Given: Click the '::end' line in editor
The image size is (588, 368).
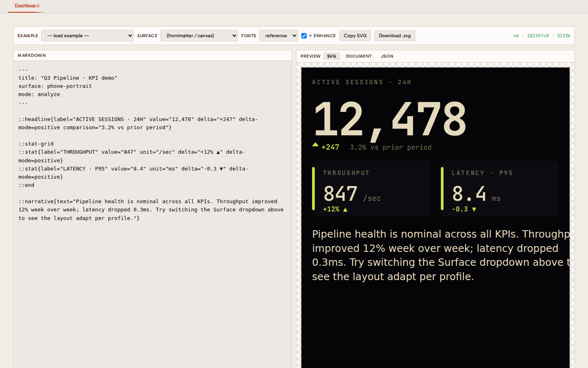Looking at the screenshot, I should (x=27, y=185).
